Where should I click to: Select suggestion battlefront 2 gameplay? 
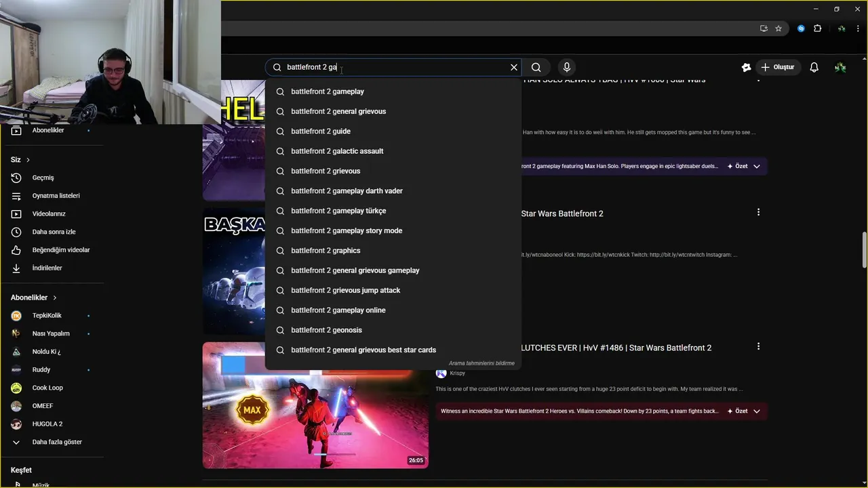[393, 91]
